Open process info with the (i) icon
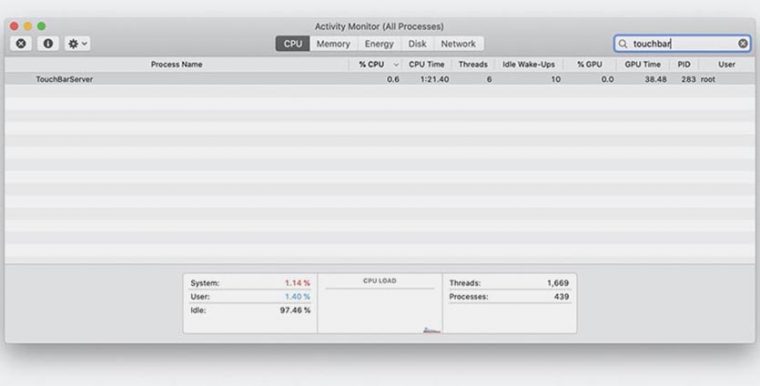This screenshot has height=386, width=760. click(x=48, y=44)
